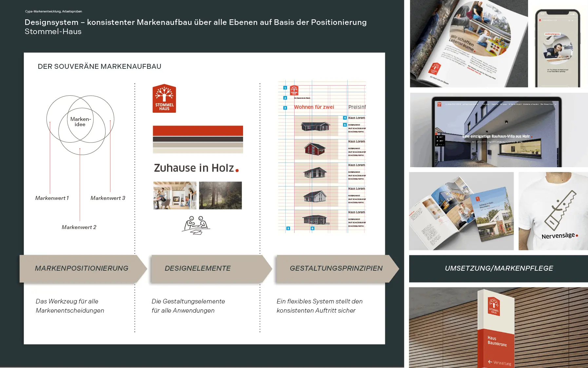Screen dimensions: 588x368
Task: Click the red house image in layout grid
Action: [315, 149]
